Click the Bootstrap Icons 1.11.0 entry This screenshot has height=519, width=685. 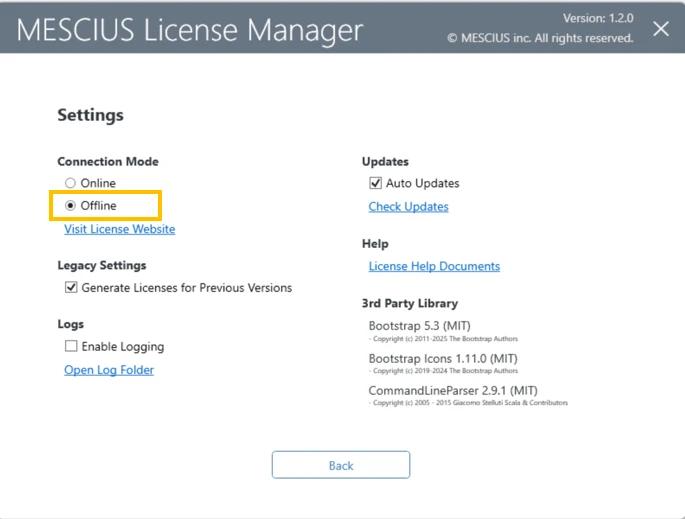coord(442,359)
